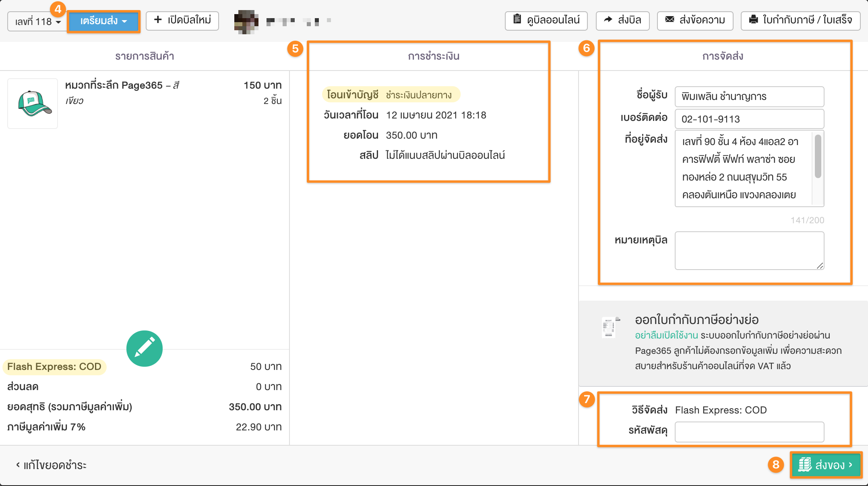
Task: Switch payment to ชำระเงินปลายทาง
Action: coord(419,95)
